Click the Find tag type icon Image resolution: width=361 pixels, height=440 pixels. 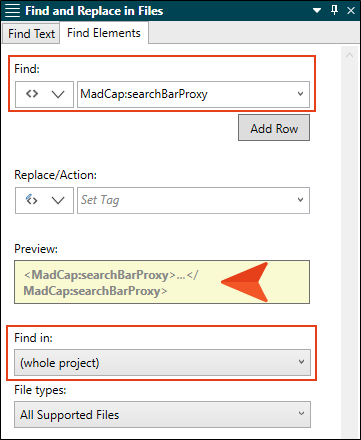click(x=32, y=94)
